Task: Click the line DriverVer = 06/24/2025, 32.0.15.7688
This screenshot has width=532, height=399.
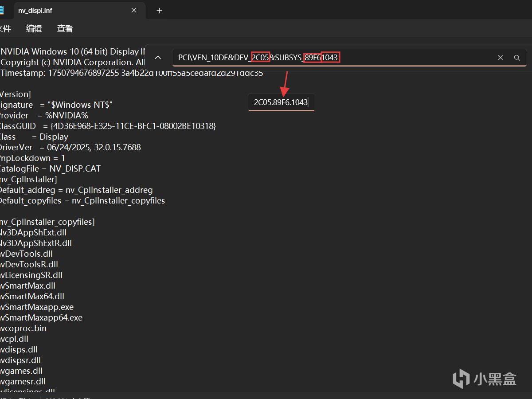Action: (70, 147)
